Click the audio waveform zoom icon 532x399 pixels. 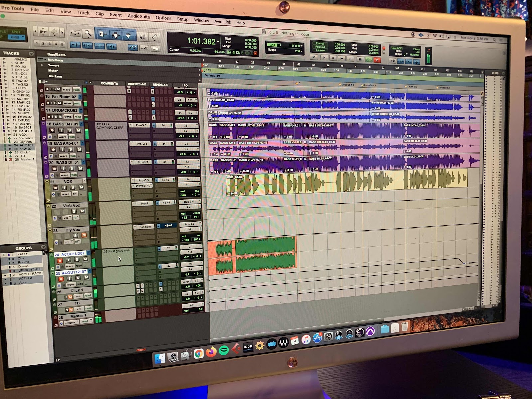[43, 32]
